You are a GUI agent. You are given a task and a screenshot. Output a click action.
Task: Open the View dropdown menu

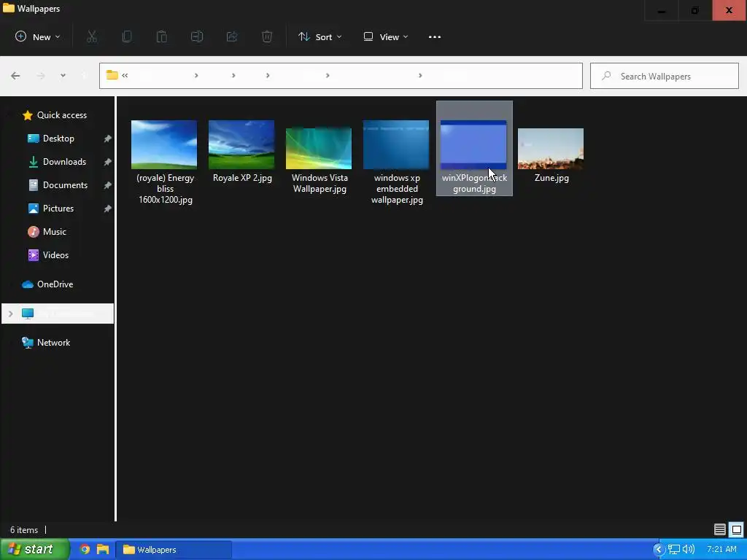click(x=386, y=36)
